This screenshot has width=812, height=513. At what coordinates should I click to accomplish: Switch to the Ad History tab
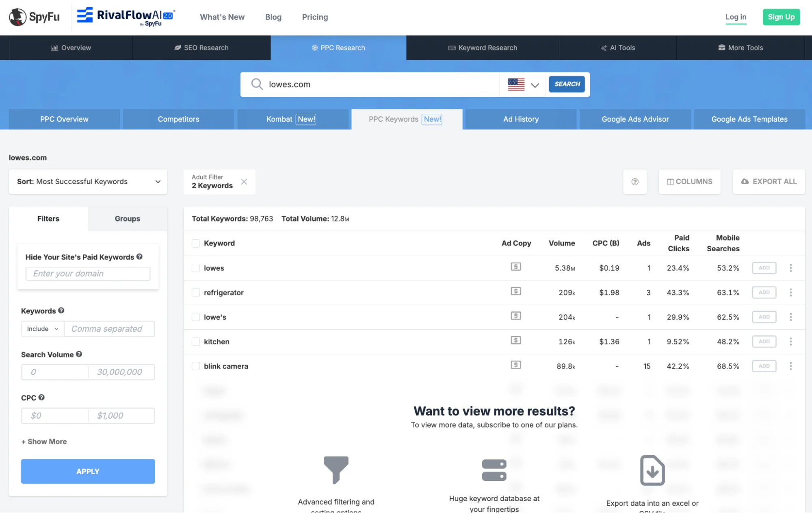[521, 119]
